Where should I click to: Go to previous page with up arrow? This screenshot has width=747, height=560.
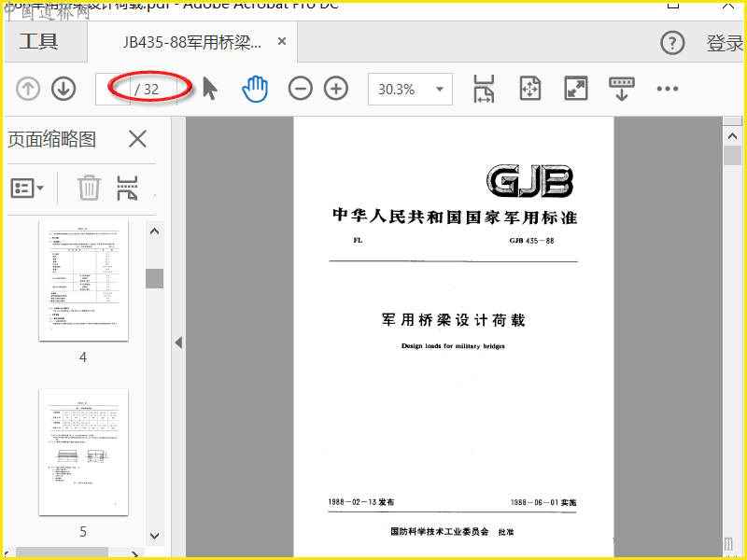pyautogui.click(x=28, y=89)
